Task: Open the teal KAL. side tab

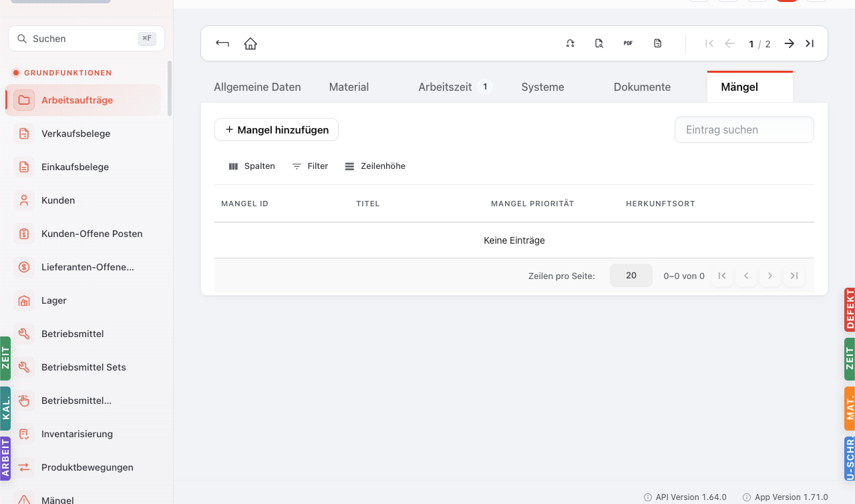Action: [5, 409]
